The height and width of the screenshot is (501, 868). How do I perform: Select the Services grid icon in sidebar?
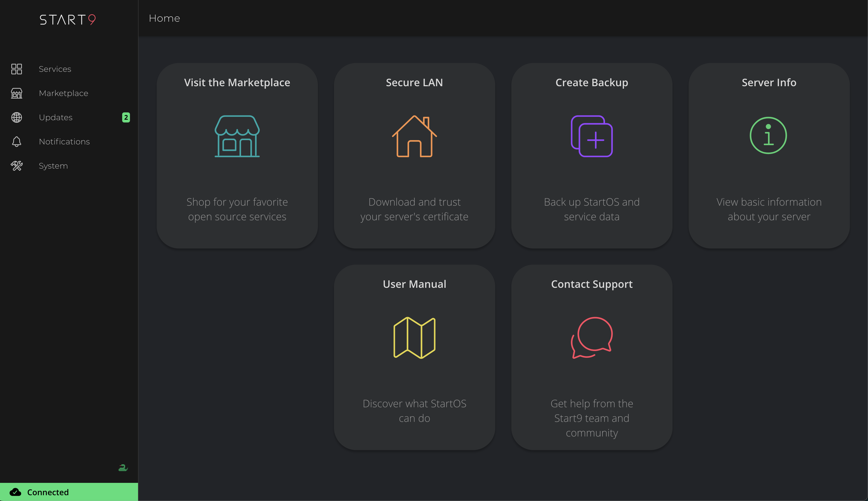[x=17, y=69]
